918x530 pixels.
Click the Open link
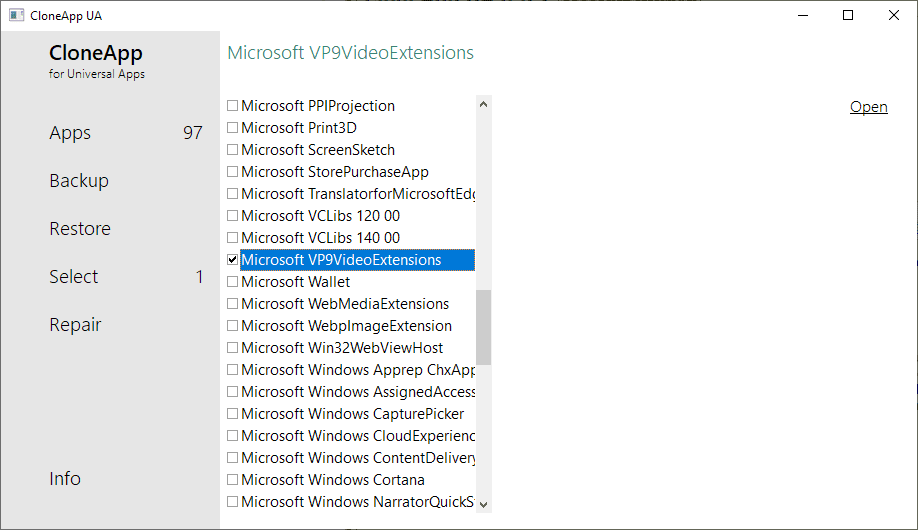(868, 107)
